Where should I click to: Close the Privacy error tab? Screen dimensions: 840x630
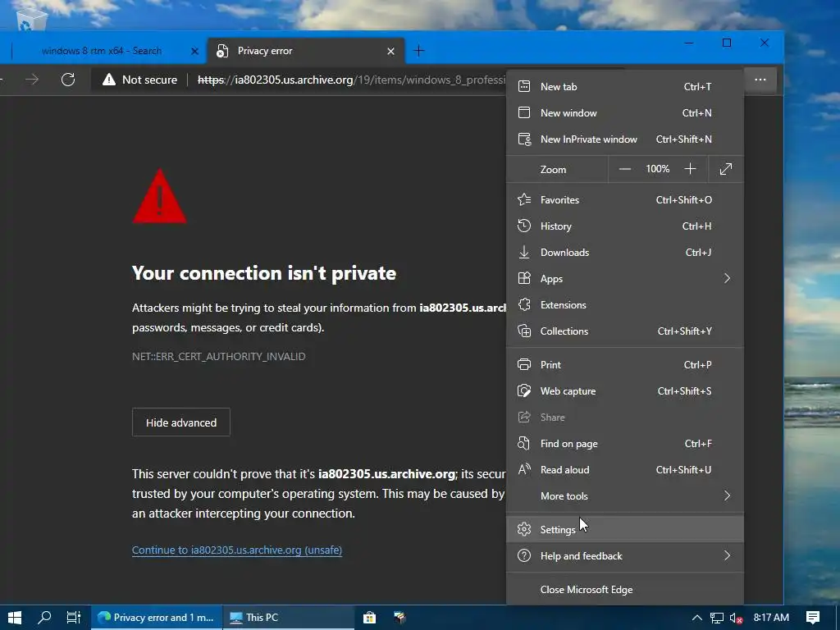390,51
